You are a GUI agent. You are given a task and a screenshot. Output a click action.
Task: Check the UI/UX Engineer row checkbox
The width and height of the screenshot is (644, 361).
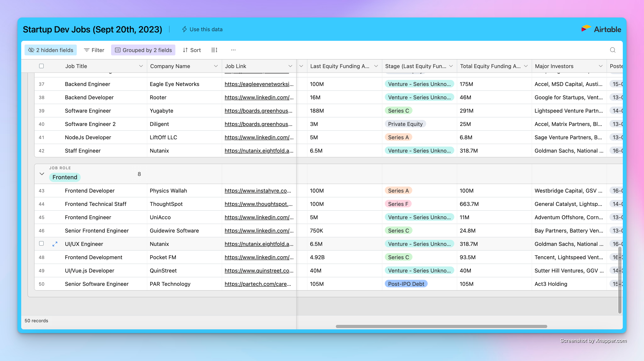42,243
